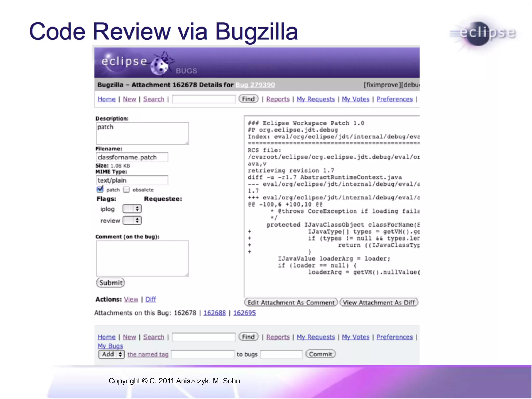This screenshot has width=532, height=399.
Task: Open the iplog flag dropdown
Action: (x=132, y=209)
